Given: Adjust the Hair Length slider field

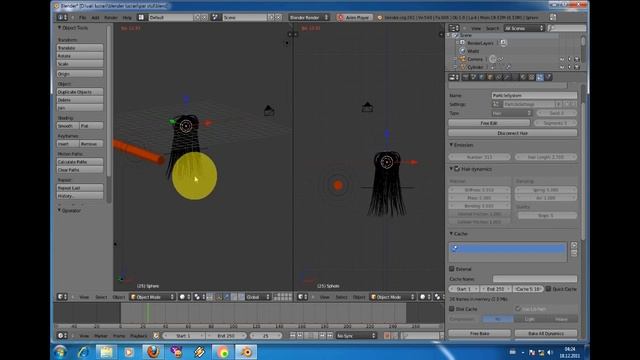Looking at the screenshot, I should (546, 157).
